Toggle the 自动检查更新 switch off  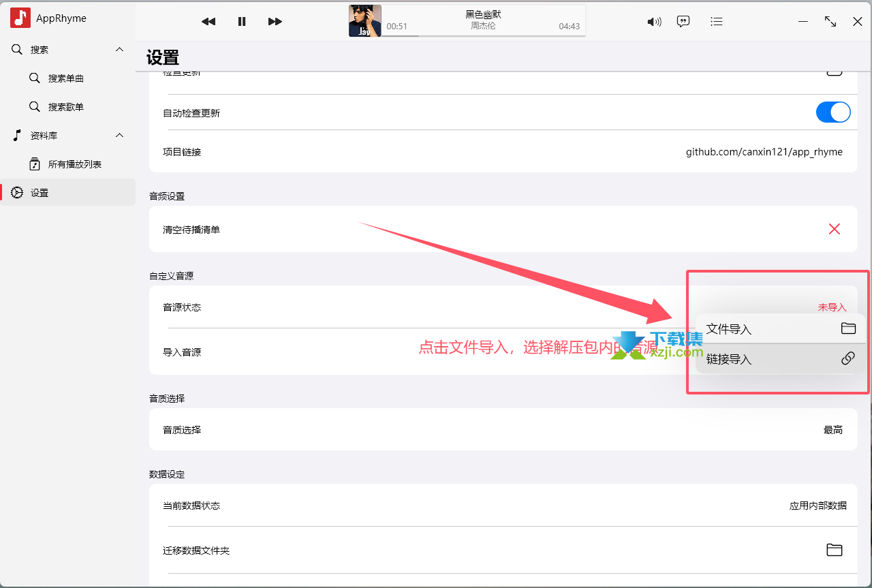[833, 112]
